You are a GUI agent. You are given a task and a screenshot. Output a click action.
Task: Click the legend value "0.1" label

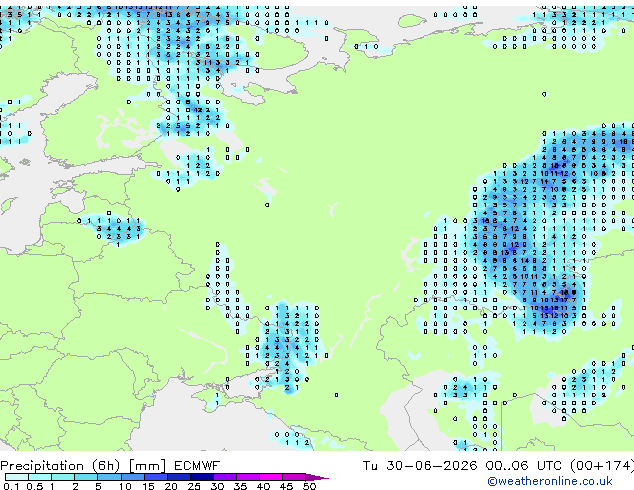[x=11, y=486]
